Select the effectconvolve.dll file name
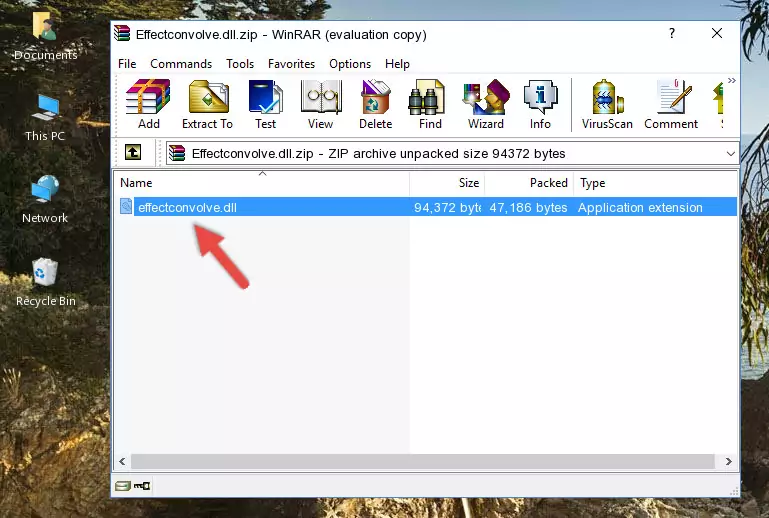This screenshot has height=518, width=769. click(x=187, y=207)
